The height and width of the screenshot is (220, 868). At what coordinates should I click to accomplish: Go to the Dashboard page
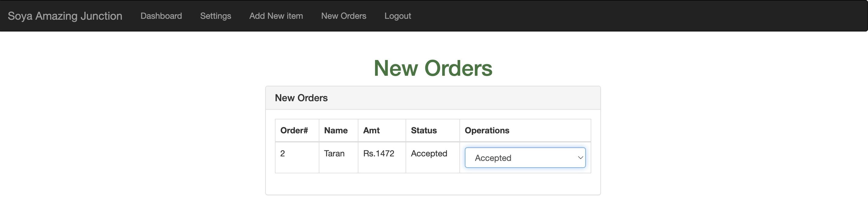pyautogui.click(x=161, y=16)
